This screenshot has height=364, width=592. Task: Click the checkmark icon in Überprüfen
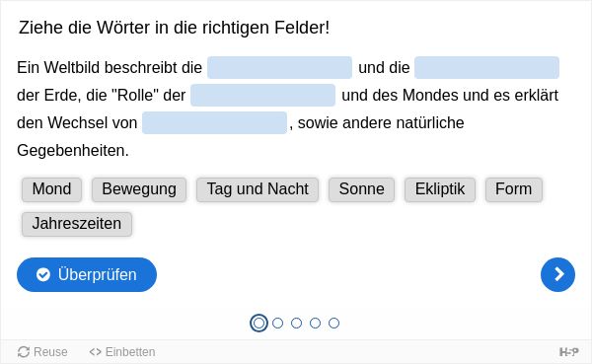(43, 274)
